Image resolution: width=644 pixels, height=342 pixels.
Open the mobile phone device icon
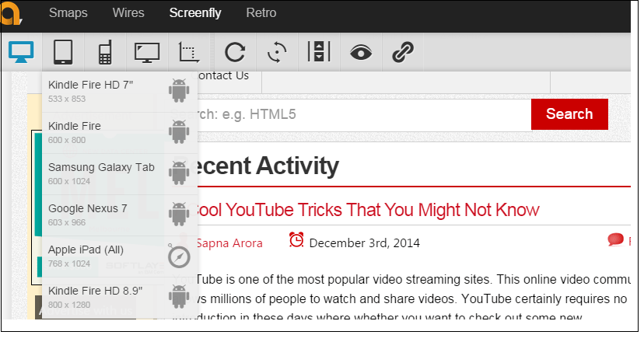(x=105, y=52)
